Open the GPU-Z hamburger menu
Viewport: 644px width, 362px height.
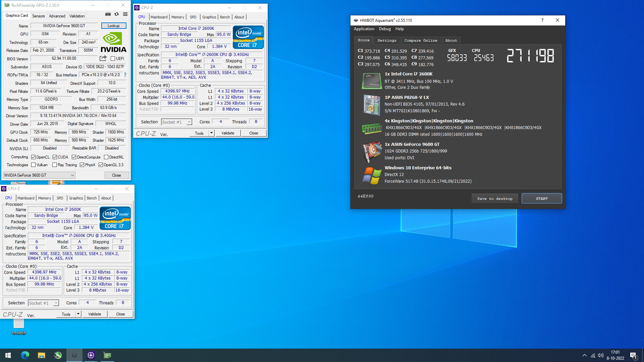coord(125,14)
